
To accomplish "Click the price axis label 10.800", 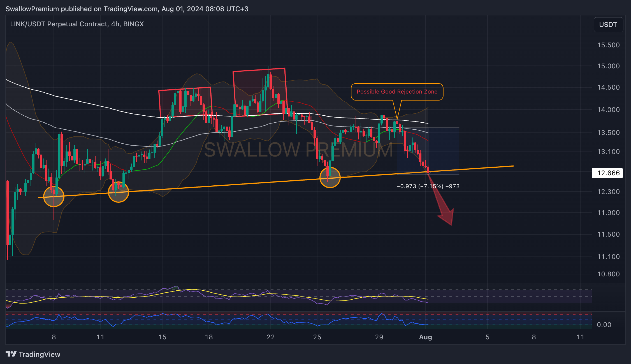I will tap(608, 274).
